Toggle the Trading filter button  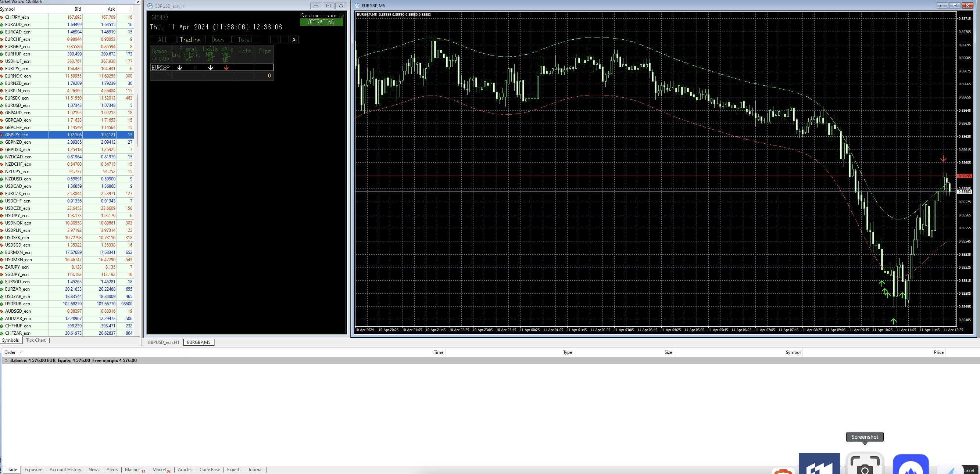[x=190, y=40]
